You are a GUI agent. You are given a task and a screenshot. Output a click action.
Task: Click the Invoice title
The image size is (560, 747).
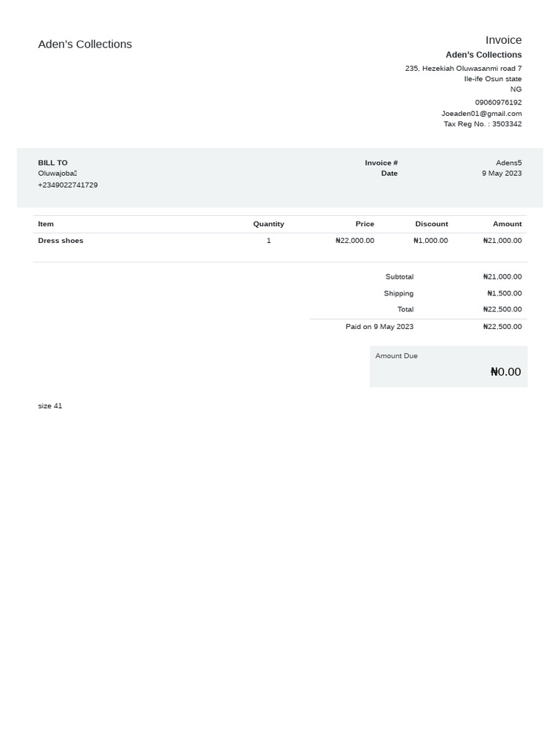coord(503,40)
